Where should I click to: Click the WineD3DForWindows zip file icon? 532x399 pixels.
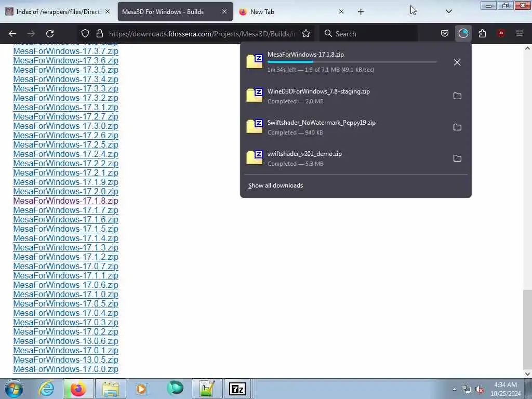click(255, 96)
